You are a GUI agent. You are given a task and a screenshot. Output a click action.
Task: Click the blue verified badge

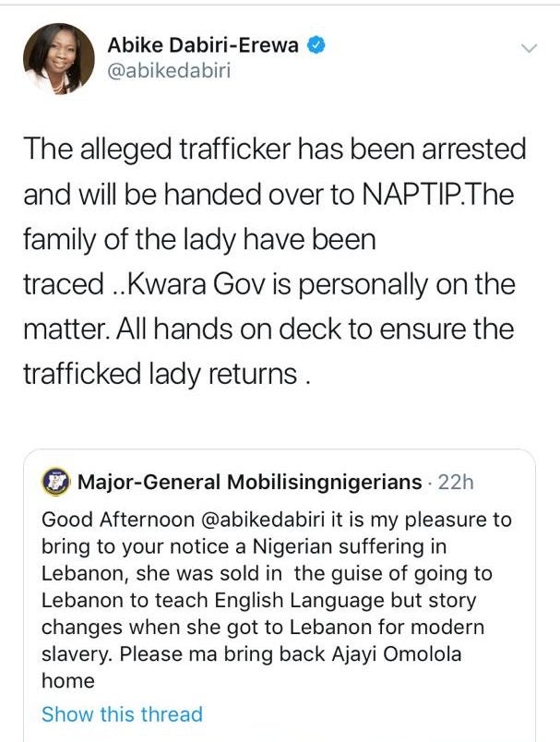pyautogui.click(x=314, y=45)
